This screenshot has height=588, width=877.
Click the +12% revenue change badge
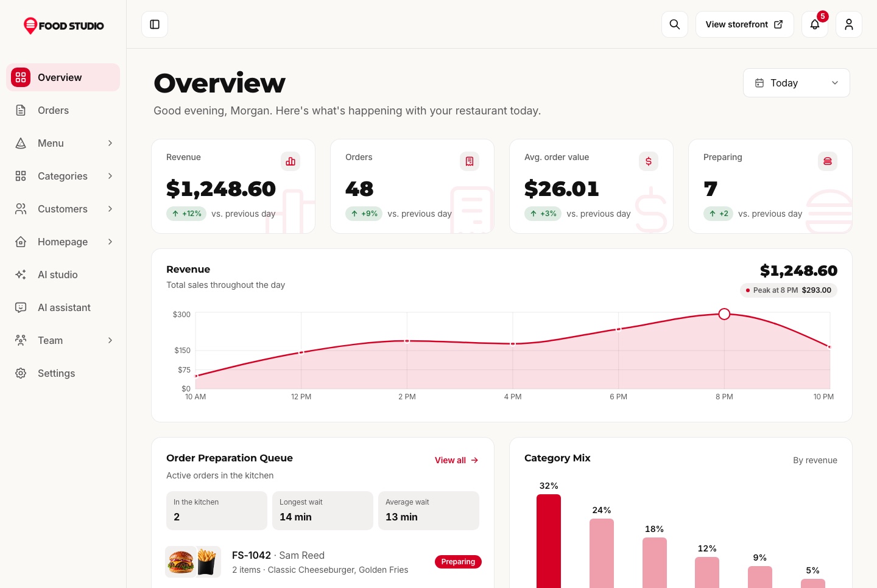(x=186, y=214)
